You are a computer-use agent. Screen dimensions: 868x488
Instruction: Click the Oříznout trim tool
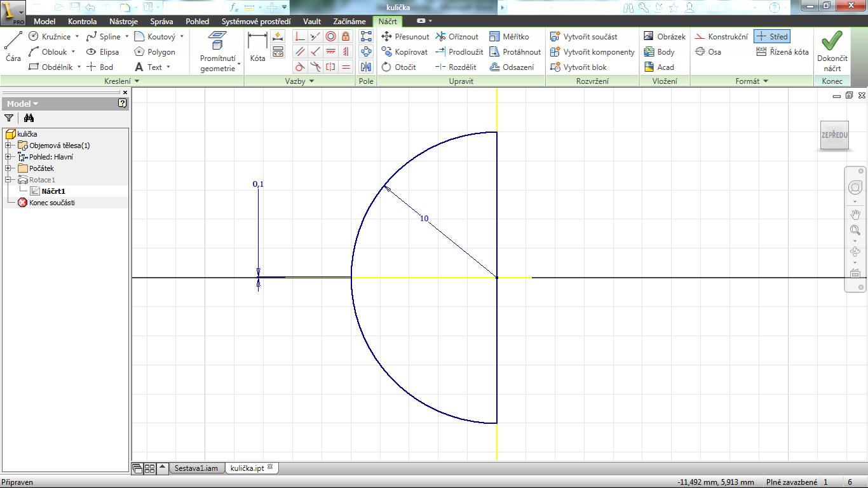click(457, 37)
